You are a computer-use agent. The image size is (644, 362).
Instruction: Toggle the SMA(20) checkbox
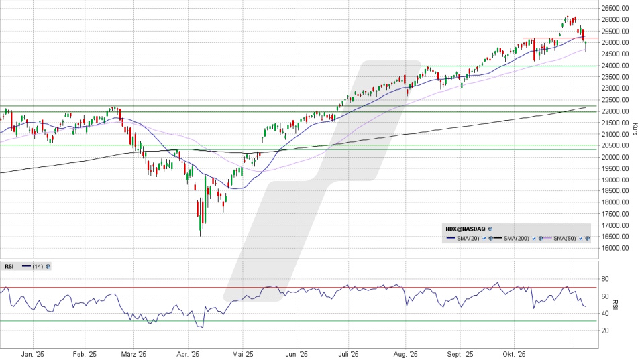click(484, 239)
